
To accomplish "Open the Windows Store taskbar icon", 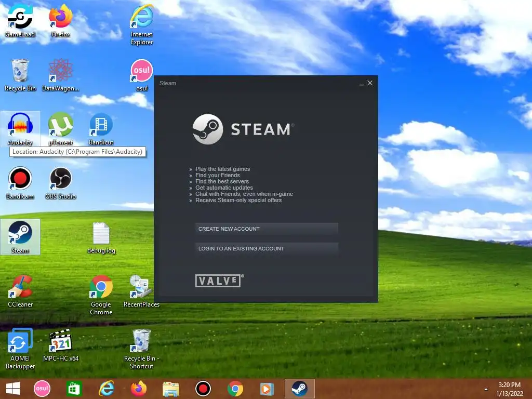I will click(74, 389).
